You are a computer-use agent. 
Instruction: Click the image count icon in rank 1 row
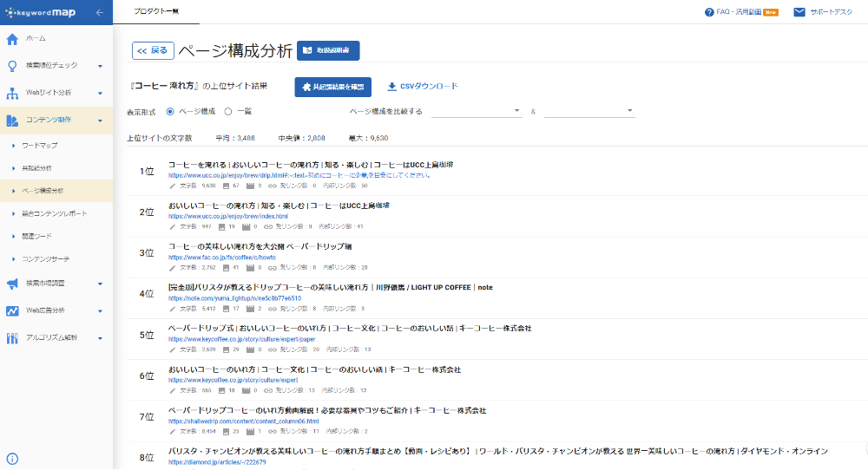tap(226, 186)
